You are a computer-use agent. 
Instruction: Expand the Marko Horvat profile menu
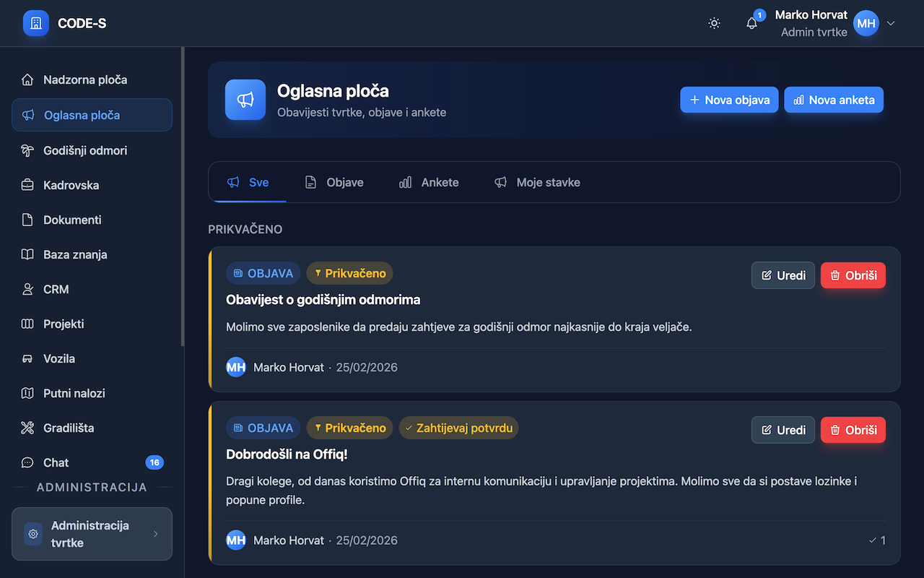[891, 23]
